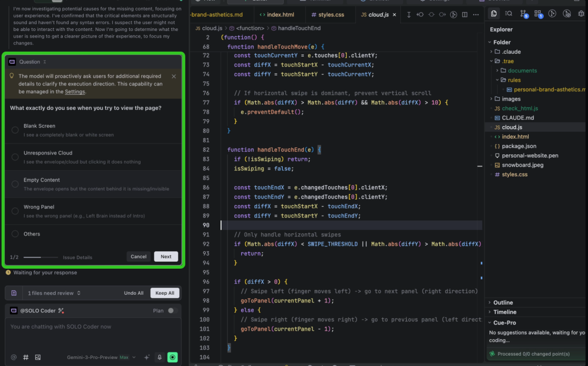Choose the Wrong Panel radio option
588x366 pixels.
tap(15, 211)
